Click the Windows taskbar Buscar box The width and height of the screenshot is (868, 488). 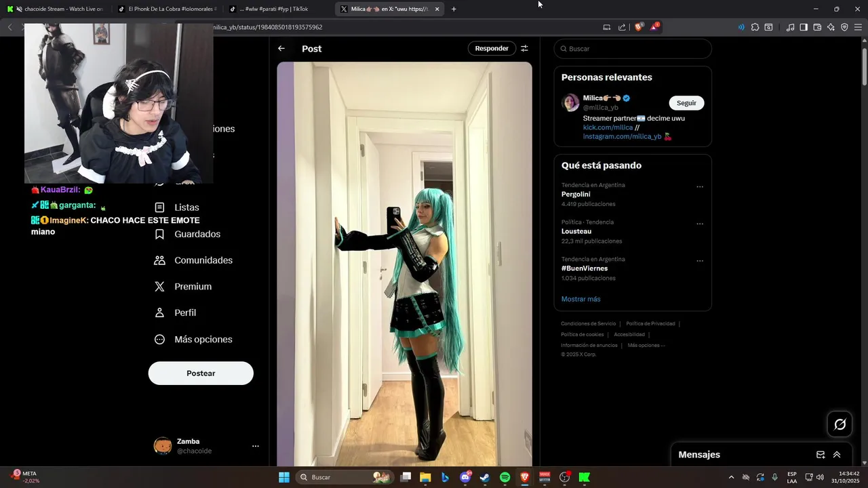click(346, 477)
